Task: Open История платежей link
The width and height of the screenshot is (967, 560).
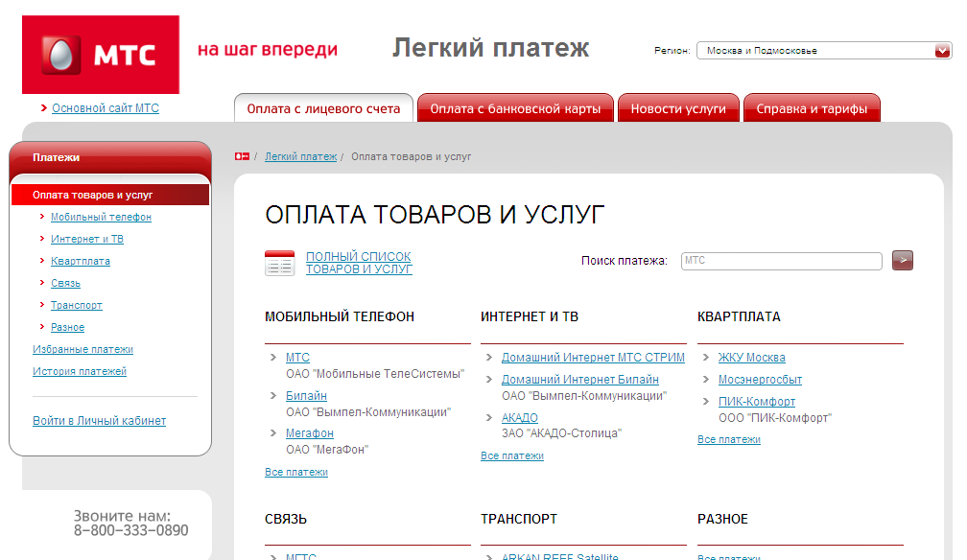Action: (x=80, y=371)
